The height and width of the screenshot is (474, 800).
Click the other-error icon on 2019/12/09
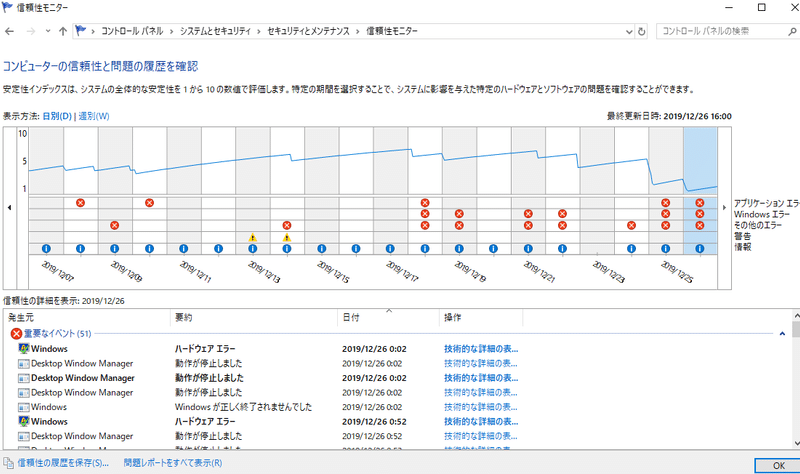114,225
